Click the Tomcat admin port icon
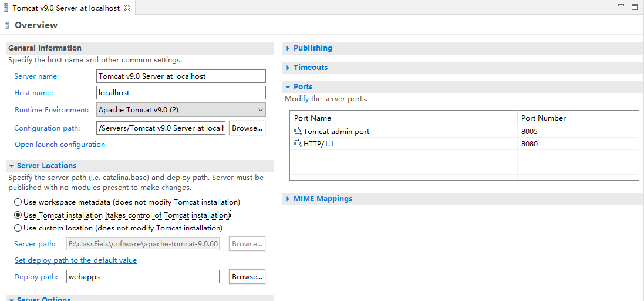 pos(298,132)
